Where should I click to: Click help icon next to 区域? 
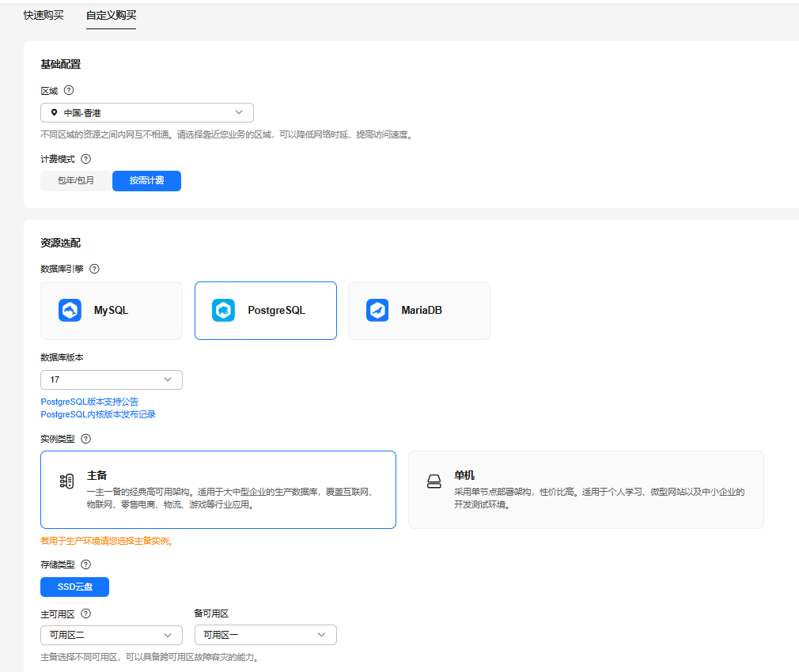click(x=69, y=91)
